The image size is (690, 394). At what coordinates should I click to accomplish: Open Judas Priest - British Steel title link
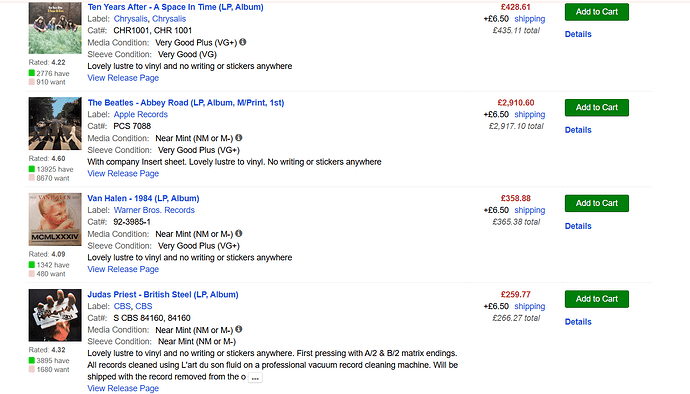(163, 294)
